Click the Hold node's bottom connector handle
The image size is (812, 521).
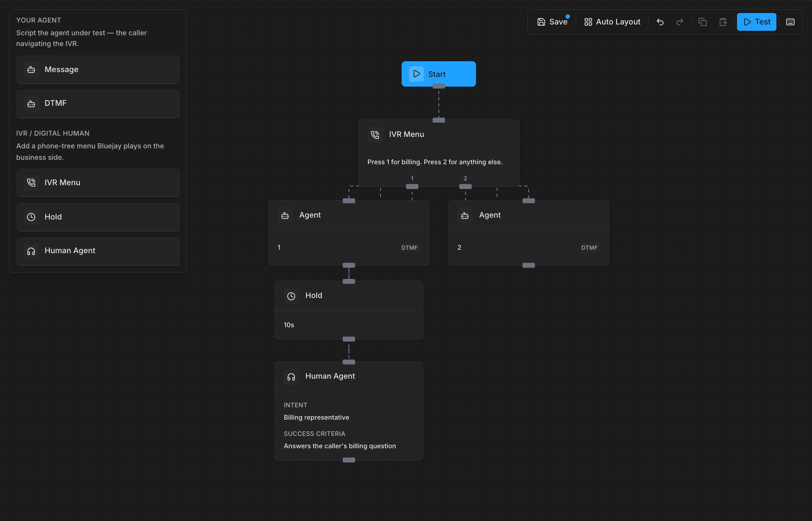(349, 339)
